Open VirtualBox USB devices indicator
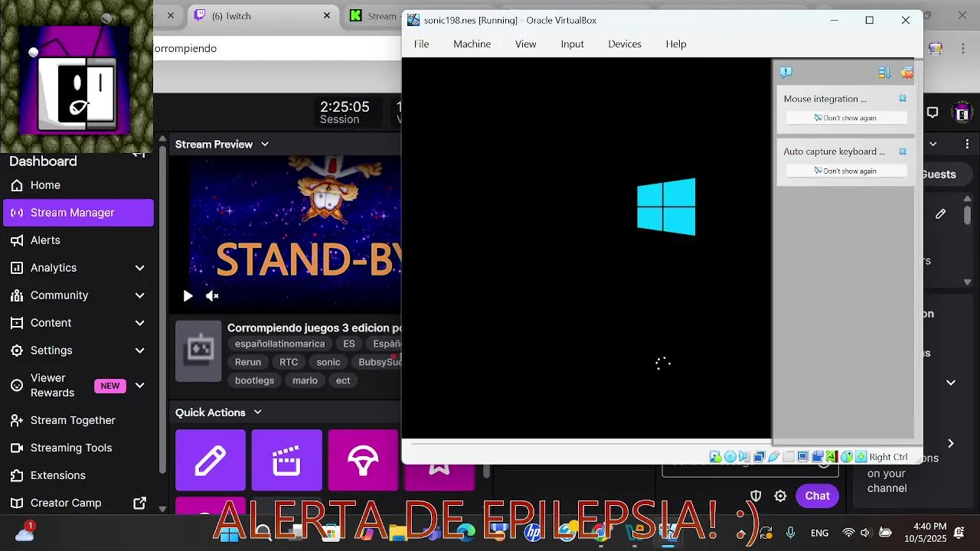 pos(773,457)
